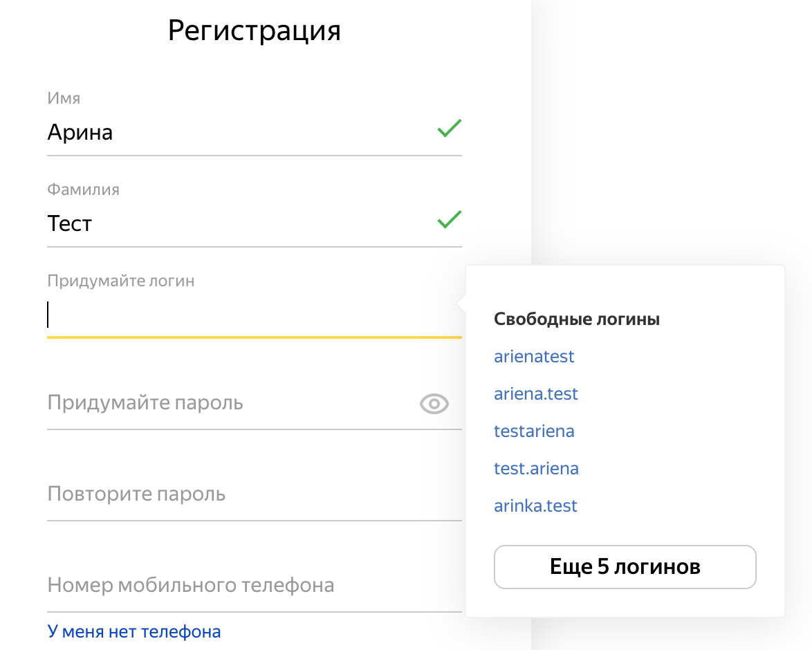Screen dimensions: 812x650
Task: Click the Фамилия label above the surname
Action: tap(83, 189)
